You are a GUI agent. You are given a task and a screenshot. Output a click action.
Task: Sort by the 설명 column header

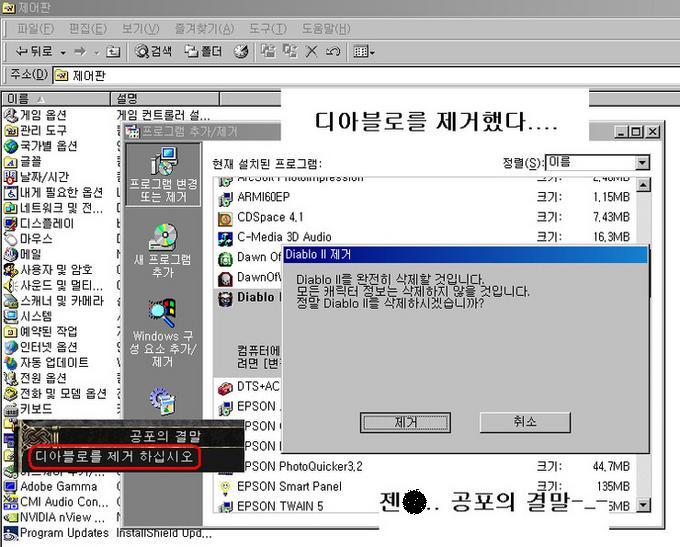click(x=165, y=99)
